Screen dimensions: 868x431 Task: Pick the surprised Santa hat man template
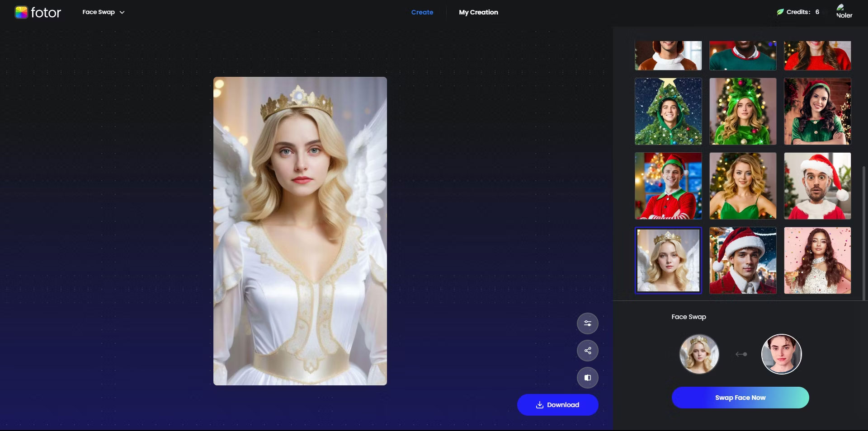tap(817, 186)
